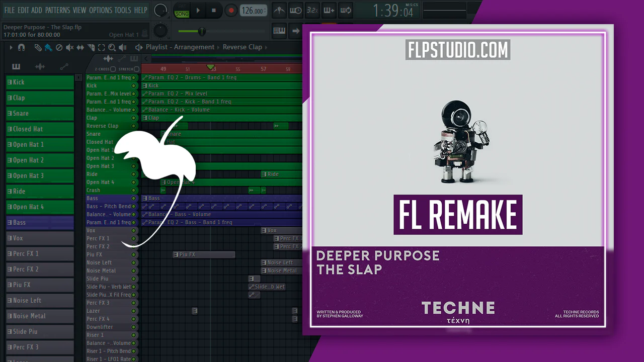Toggle the loop recording icon
644x362 pixels.
(x=345, y=10)
